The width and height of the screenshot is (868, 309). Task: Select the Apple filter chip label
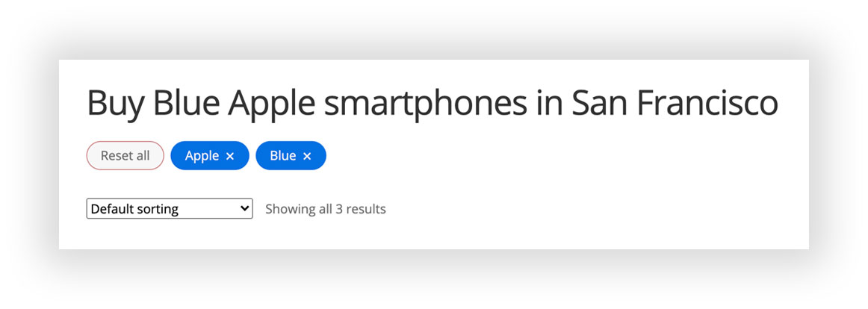(202, 156)
